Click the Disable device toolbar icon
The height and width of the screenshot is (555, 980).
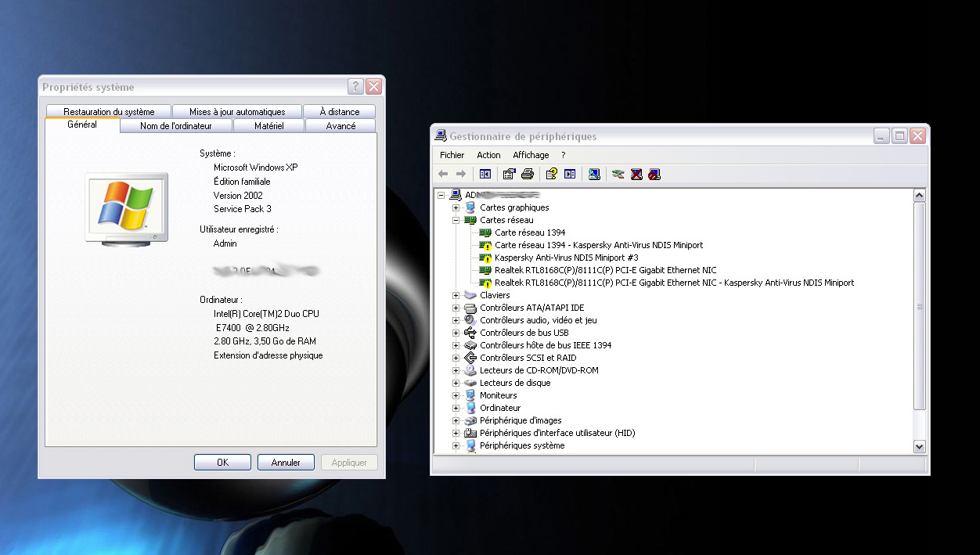654,174
